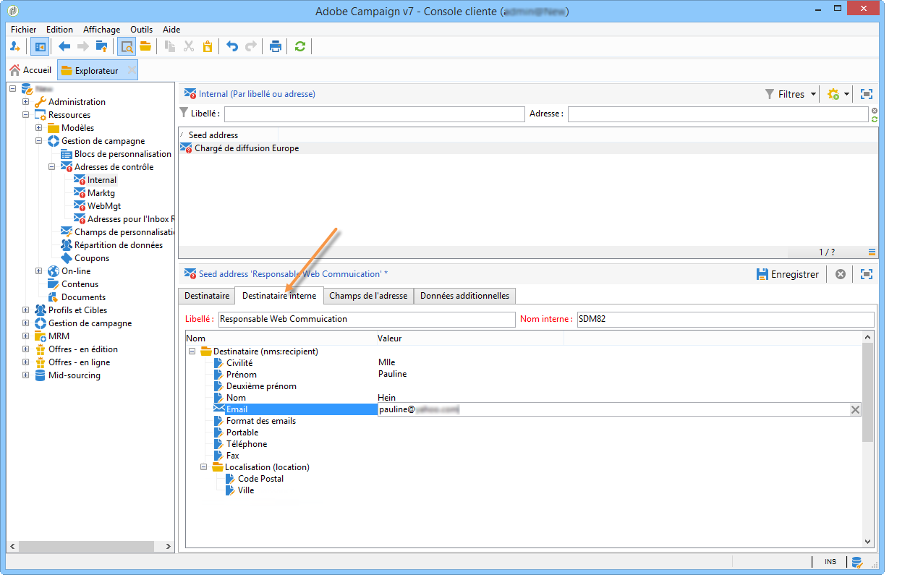Collapse Localisation (location) group
Screen dimensions: 897x588
(204, 467)
